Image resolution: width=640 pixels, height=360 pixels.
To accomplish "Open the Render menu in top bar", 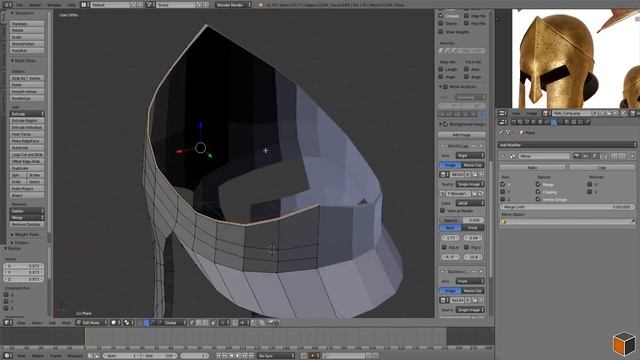I will (x=35, y=5).
